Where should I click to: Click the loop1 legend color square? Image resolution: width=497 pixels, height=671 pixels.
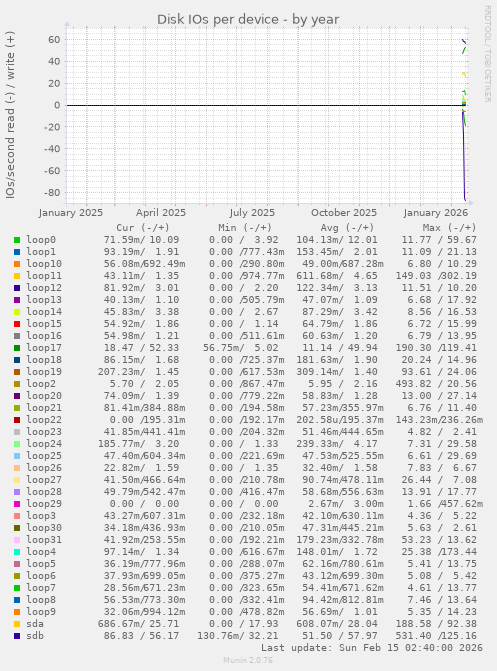(x=17, y=252)
